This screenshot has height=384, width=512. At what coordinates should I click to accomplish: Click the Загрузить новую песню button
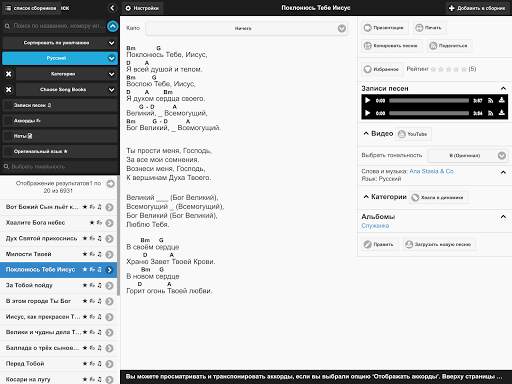pyautogui.click(x=439, y=244)
